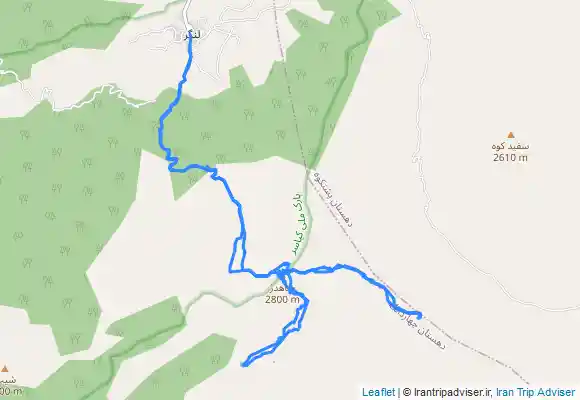Click the 2610 m elevation label

click(x=510, y=158)
